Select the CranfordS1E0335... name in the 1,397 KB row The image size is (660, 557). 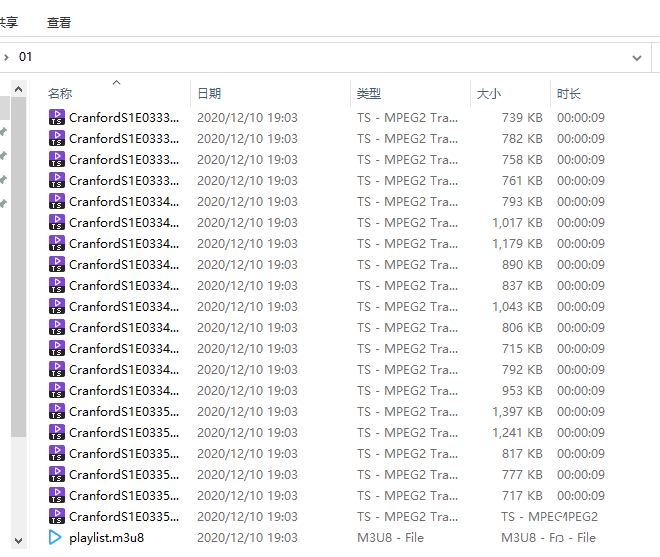pos(124,412)
